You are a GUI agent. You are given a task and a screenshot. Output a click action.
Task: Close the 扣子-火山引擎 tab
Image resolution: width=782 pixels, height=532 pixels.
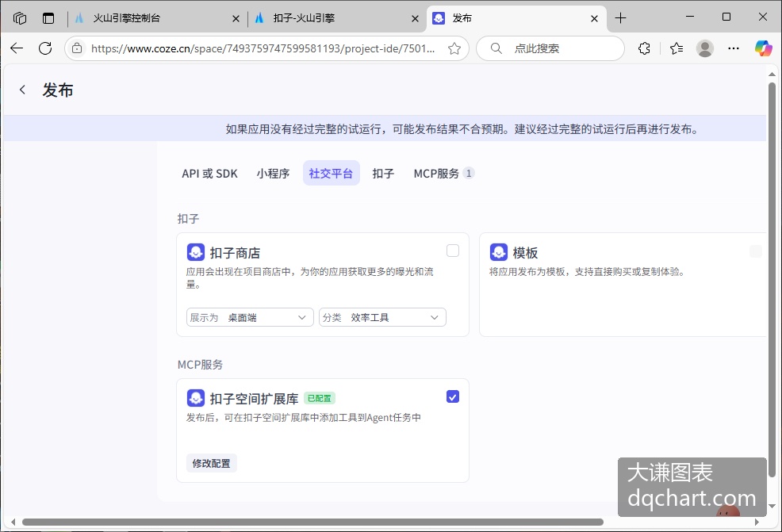415,19
